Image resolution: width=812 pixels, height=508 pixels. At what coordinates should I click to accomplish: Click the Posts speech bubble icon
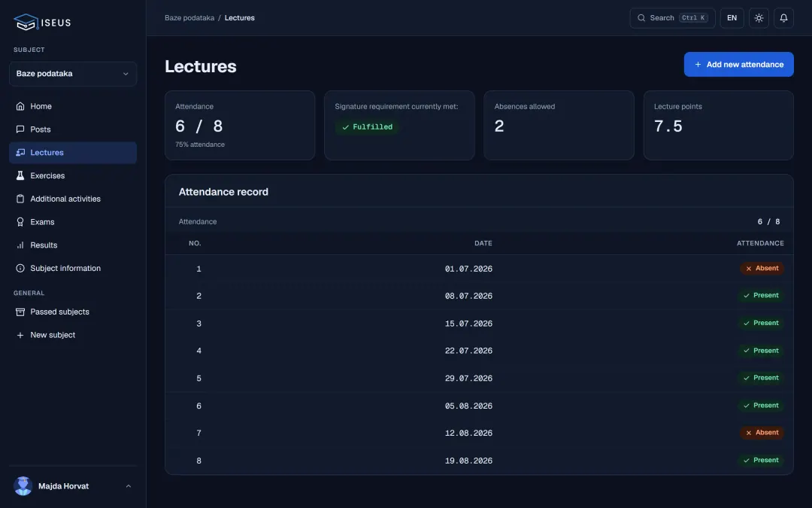(20, 129)
